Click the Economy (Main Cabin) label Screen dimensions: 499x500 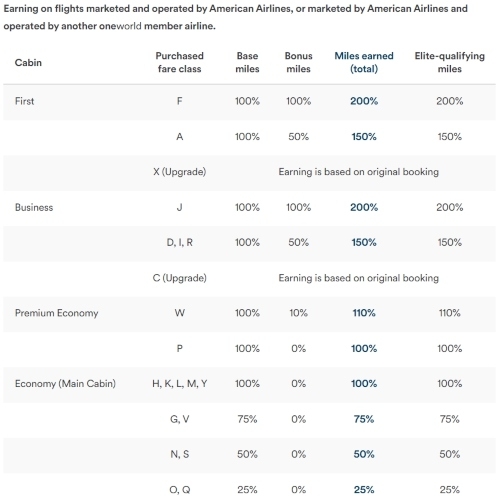[65, 384]
